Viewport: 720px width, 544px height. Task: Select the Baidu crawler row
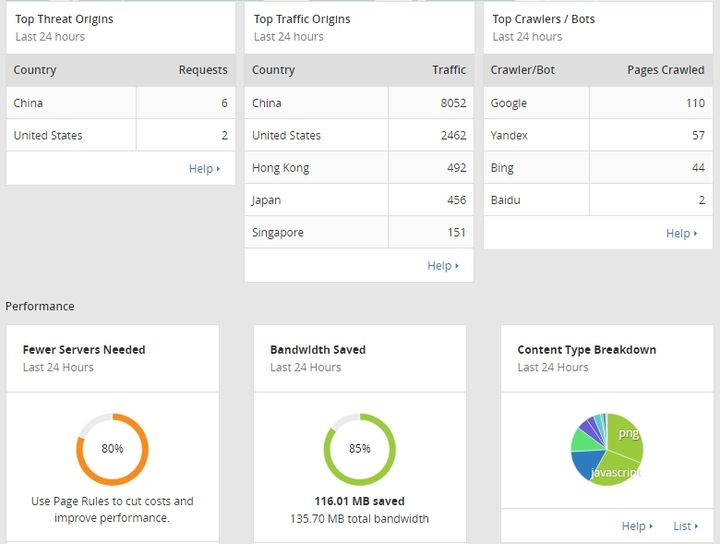click(597, 200)
